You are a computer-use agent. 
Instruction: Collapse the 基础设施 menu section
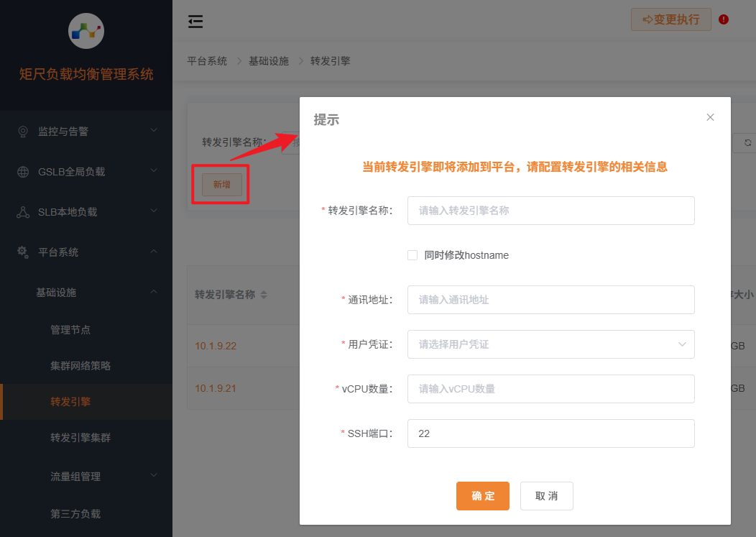pos(152,293)
